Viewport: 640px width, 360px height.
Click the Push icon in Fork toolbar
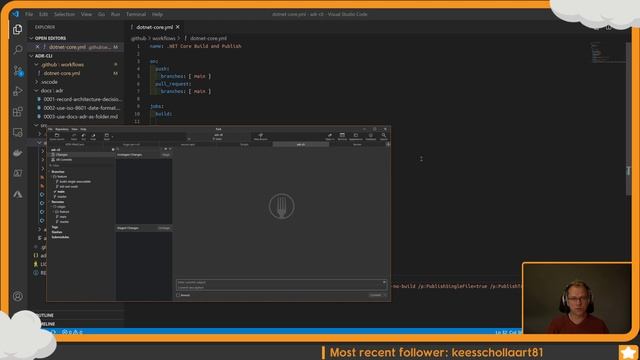(93, 136)
